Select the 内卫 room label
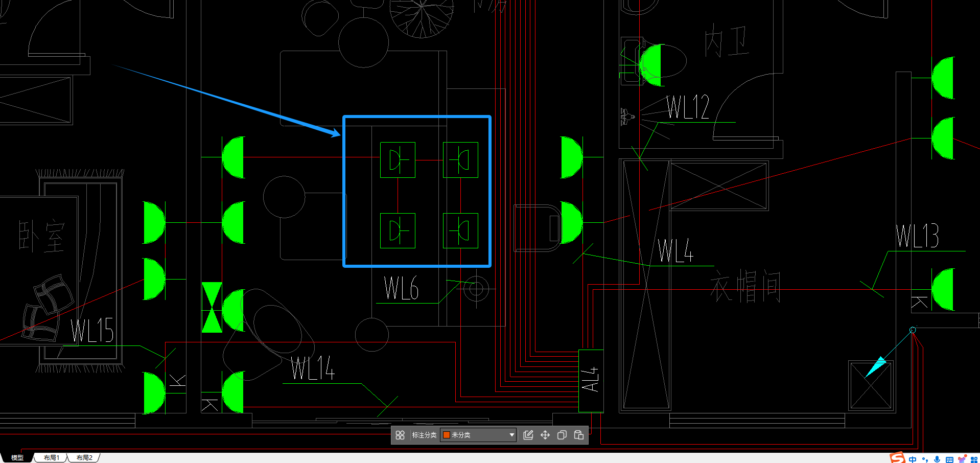 [x=726, y=41]
